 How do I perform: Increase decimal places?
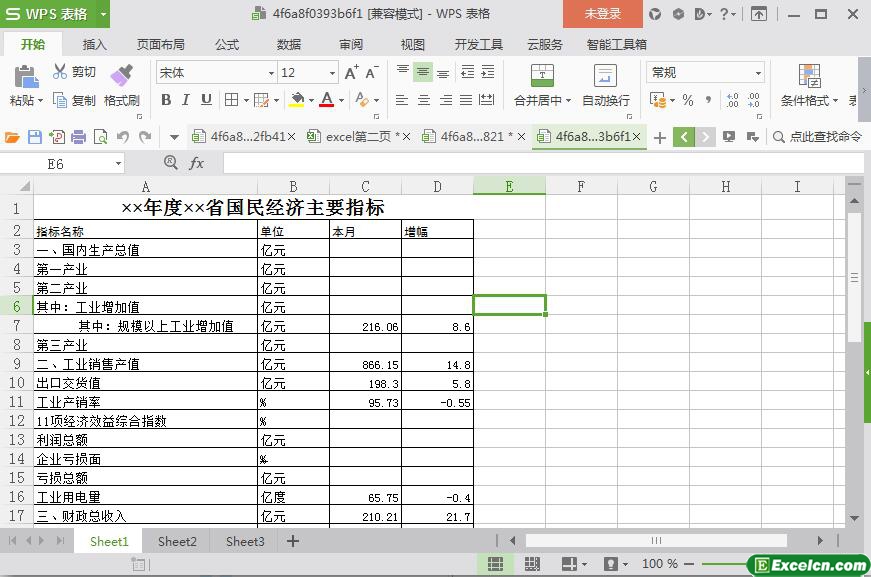coord(733,101)
